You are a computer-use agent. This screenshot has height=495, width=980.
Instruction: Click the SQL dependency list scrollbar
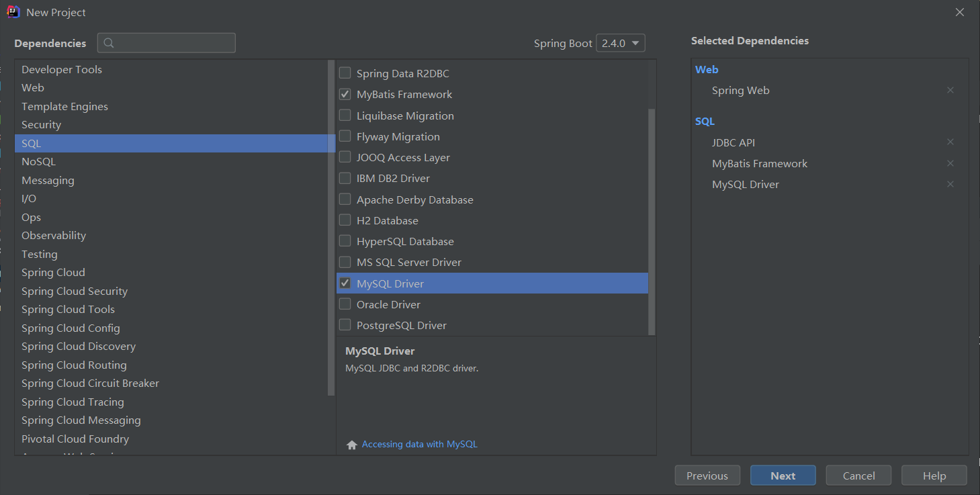pos(652,222)
